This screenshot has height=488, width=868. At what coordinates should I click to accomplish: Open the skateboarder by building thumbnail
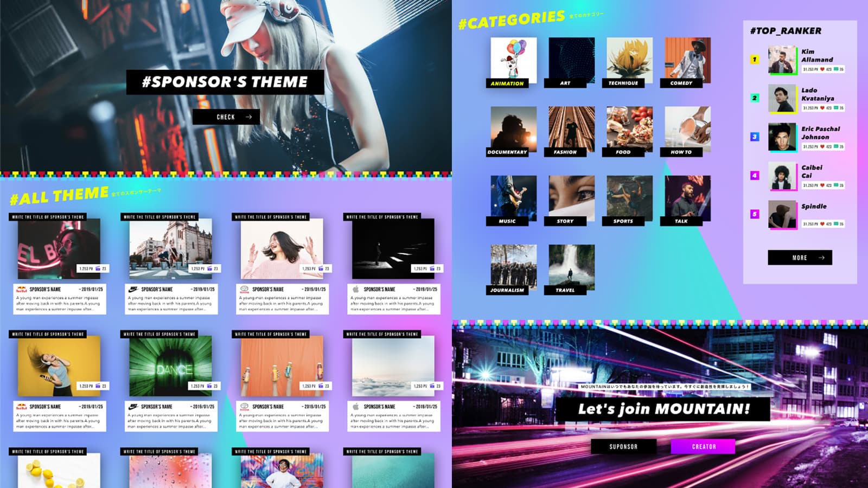pos(170,249)
